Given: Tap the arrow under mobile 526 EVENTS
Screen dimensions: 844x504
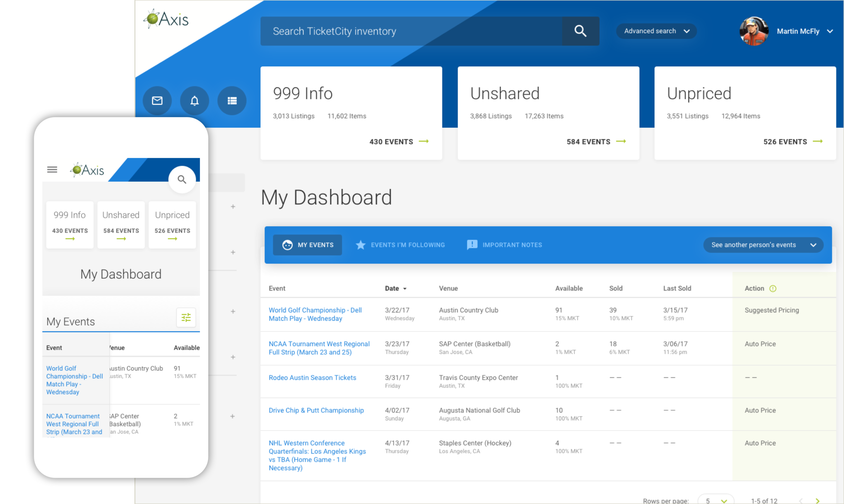Looking at the screenshot, I should 173,239.
